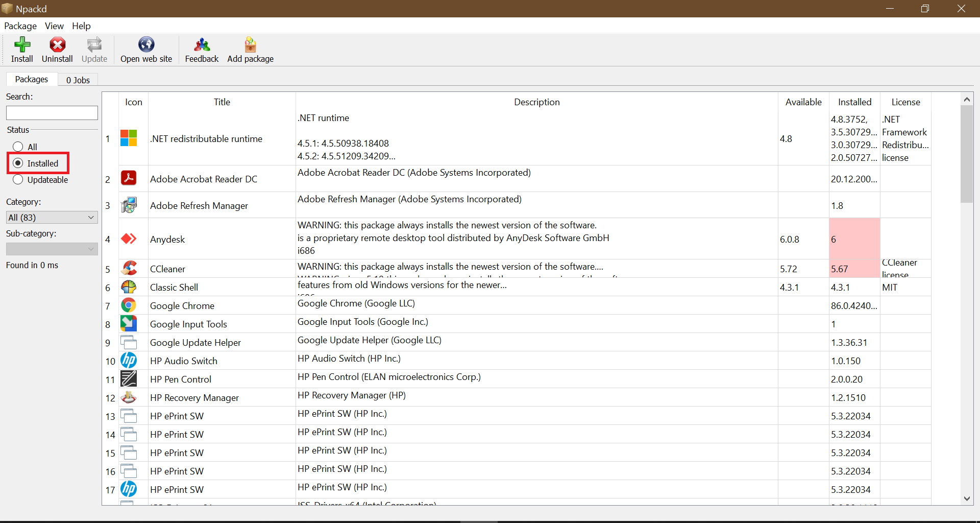The height and width of the screenshot is (523, 980).
Task: Sort by the Installed column header
Action: (x=854, y=102)
